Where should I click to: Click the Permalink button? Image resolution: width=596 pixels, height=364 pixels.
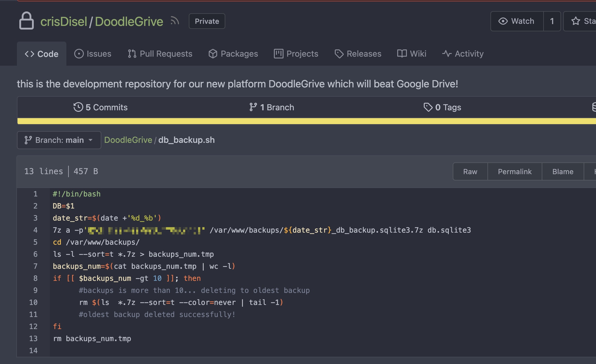[x=515, y=171]
